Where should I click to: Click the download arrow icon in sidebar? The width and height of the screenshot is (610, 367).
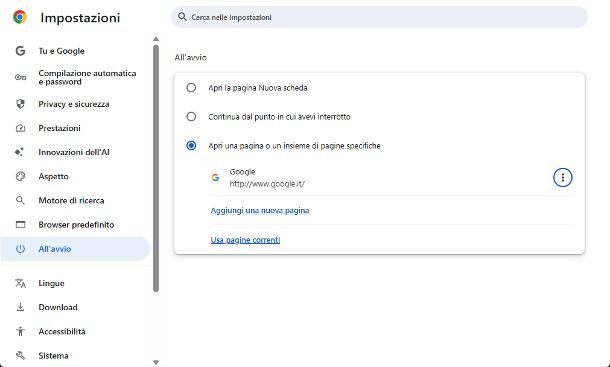(20, 307)
